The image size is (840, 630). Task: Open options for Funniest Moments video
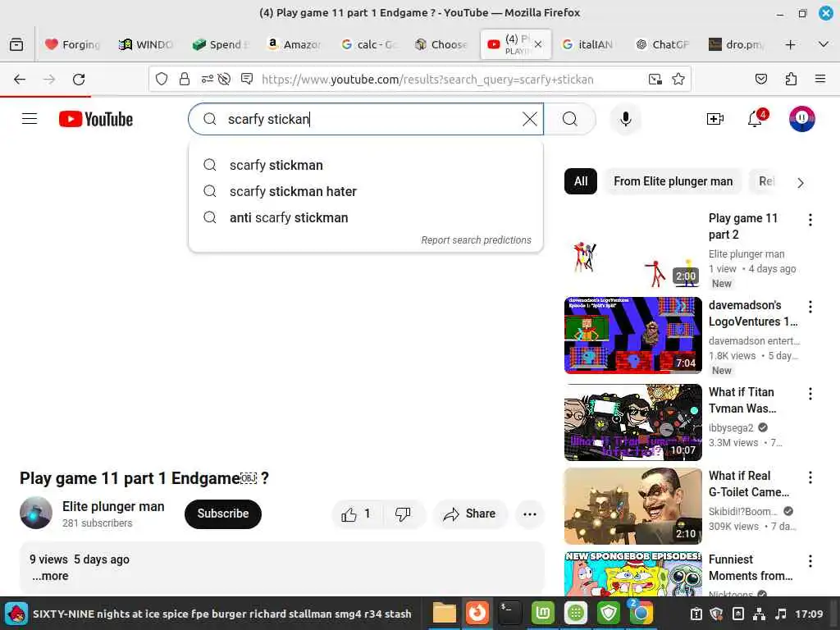(810, 561)
